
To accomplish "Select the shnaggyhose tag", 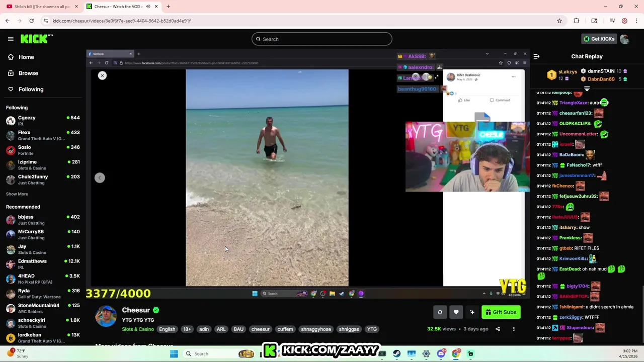I will [x=316, y=329].
